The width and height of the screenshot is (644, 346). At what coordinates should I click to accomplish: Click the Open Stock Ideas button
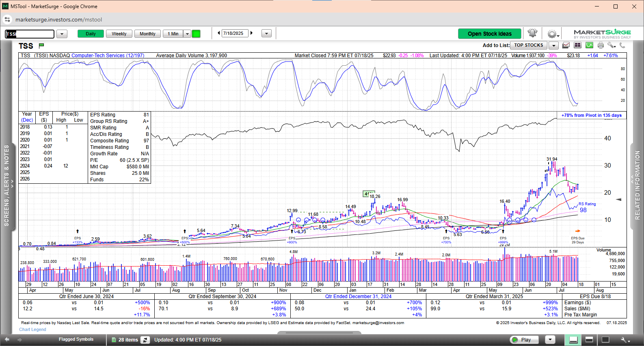[x=490, y=34]
